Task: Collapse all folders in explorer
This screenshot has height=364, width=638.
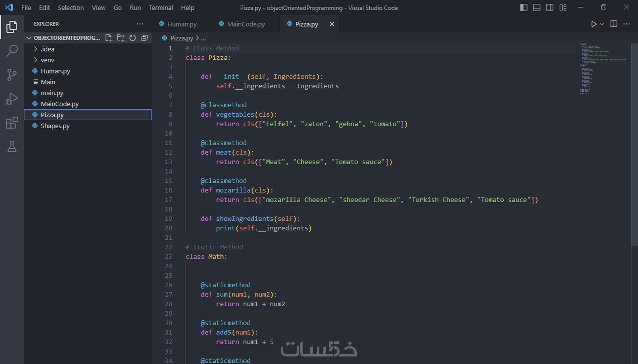Action: pyautogui.click(x=144, y=38)
